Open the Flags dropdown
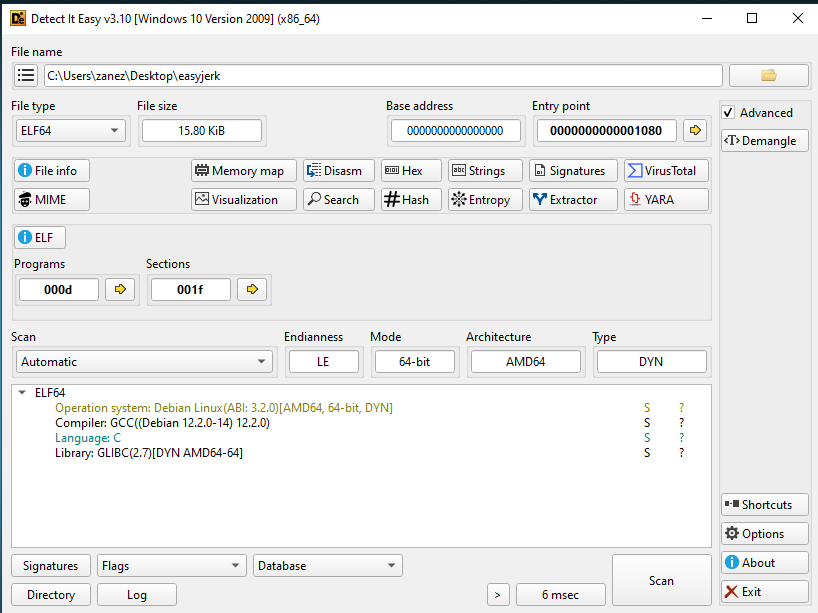The height and width of the screenshot is (613, 818). click(x=172, y=566)
